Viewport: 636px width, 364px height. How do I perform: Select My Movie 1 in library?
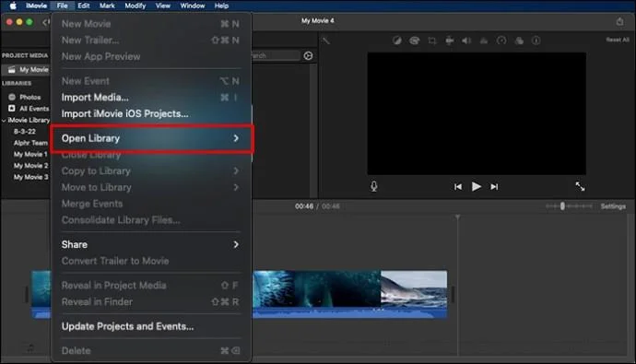tap(30, 155)
